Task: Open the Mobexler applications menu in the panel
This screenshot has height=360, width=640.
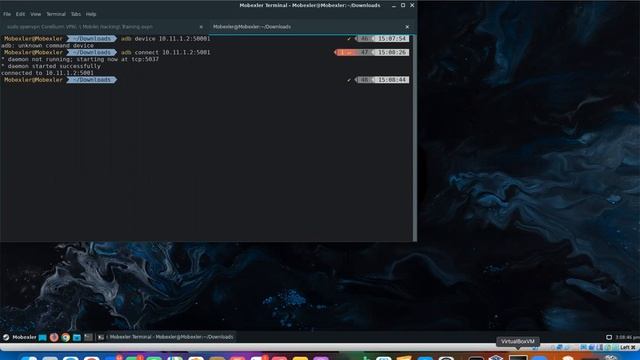Action: (x=20, y=337)
